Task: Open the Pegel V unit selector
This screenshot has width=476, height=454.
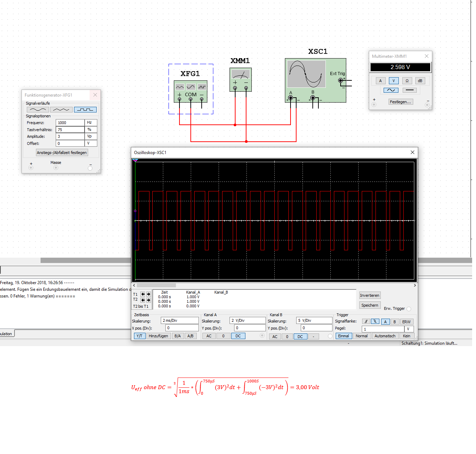Action: click(x=409, y=329)
